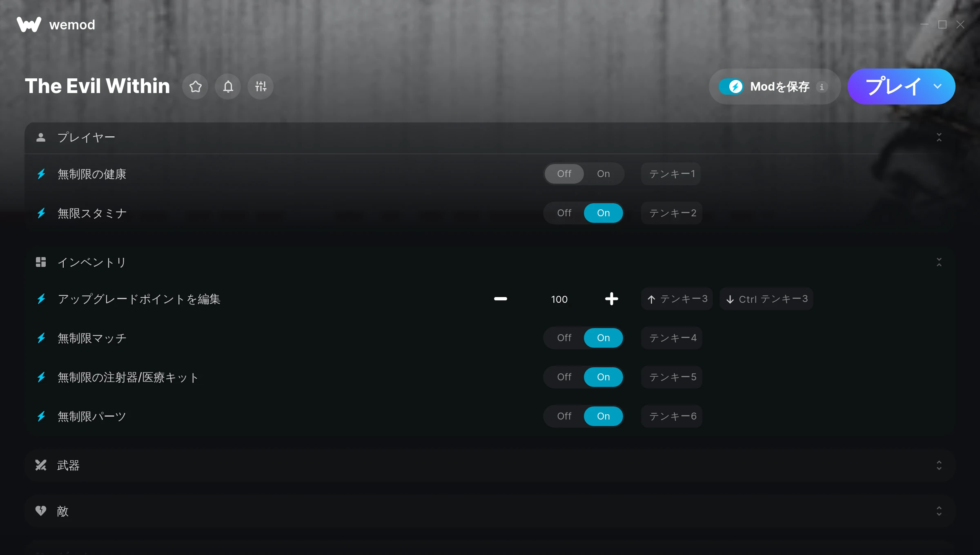Open the sliders settings icon
Viewport: 980px width, 555px height.
click(261, 87)
